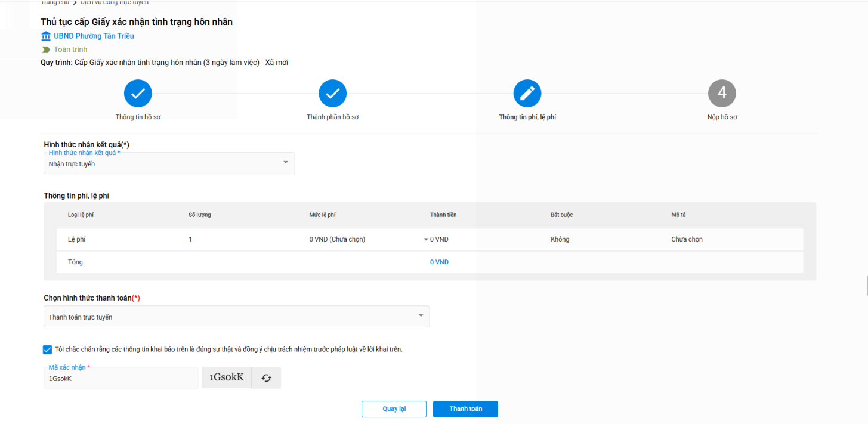Click the pencil icon for the fee information step

(527, 94)
